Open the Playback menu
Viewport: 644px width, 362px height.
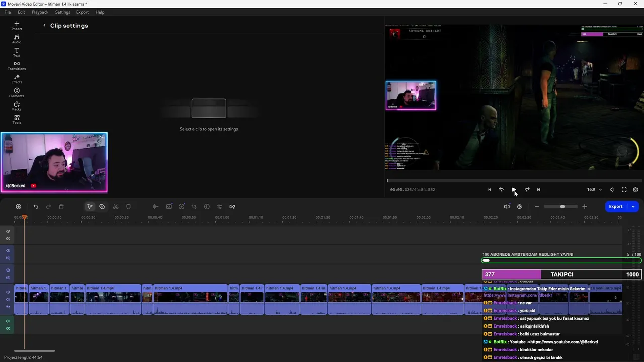(40, 12)
